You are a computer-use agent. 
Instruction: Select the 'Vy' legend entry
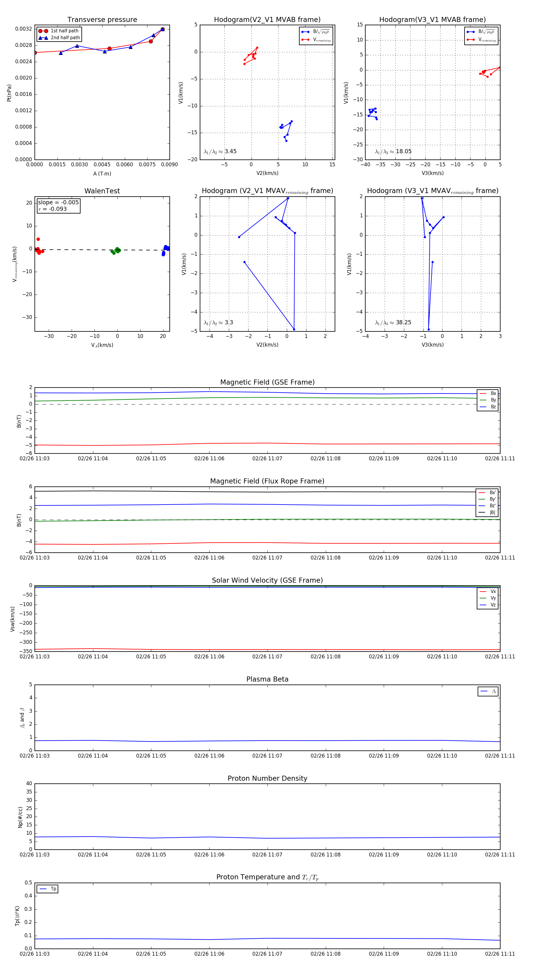pos(488,598)
